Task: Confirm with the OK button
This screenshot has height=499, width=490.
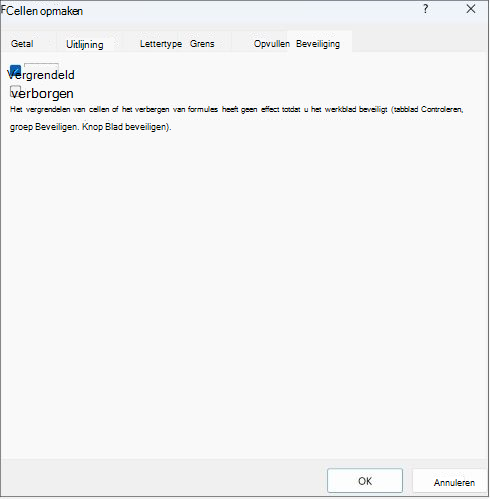Action: click(x=365, y=481)
